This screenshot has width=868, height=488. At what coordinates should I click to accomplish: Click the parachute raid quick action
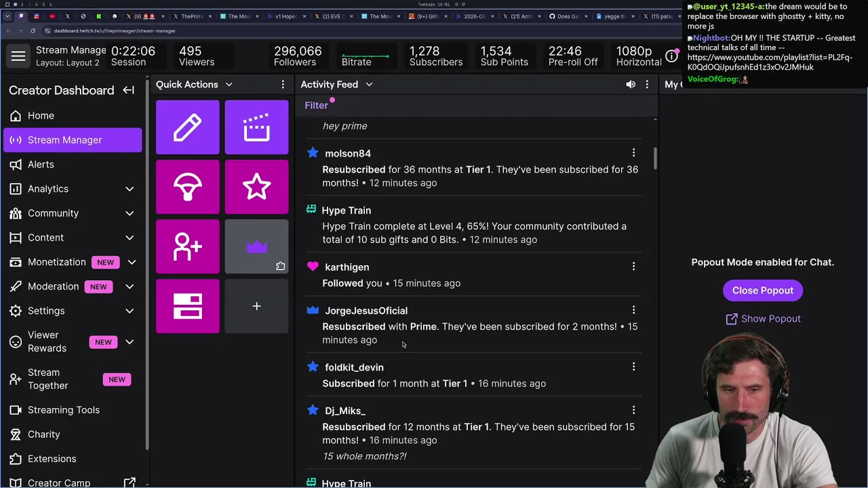[x=188, y=187]
